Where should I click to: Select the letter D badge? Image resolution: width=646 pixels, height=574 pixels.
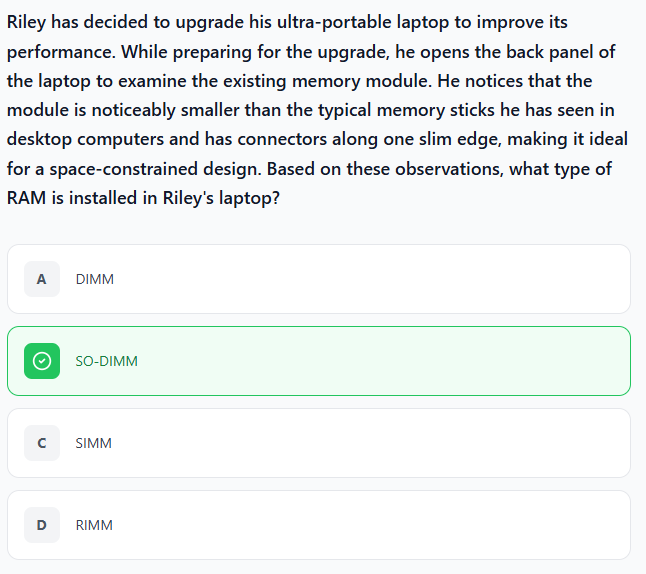click(x=42, y=525)
